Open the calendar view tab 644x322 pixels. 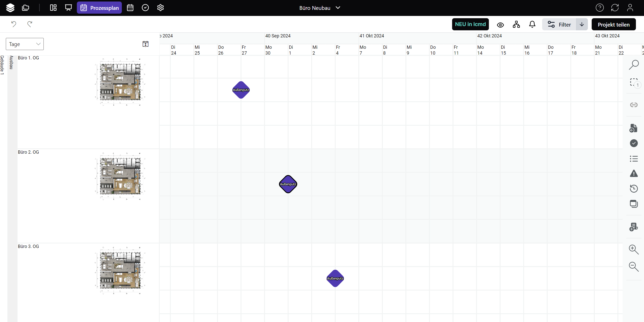(130, 8)
